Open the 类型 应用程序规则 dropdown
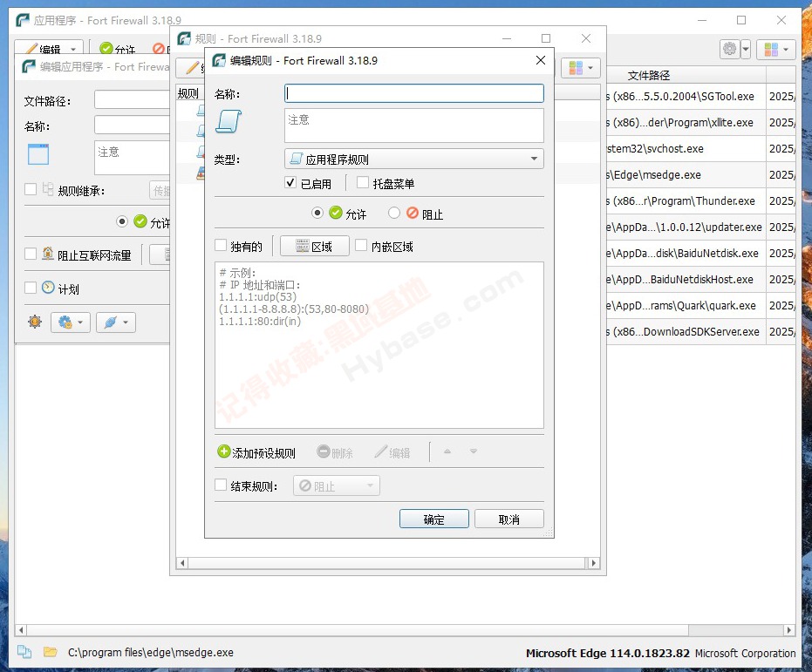This screenshot has width=812, height=672. pos(413,159)
